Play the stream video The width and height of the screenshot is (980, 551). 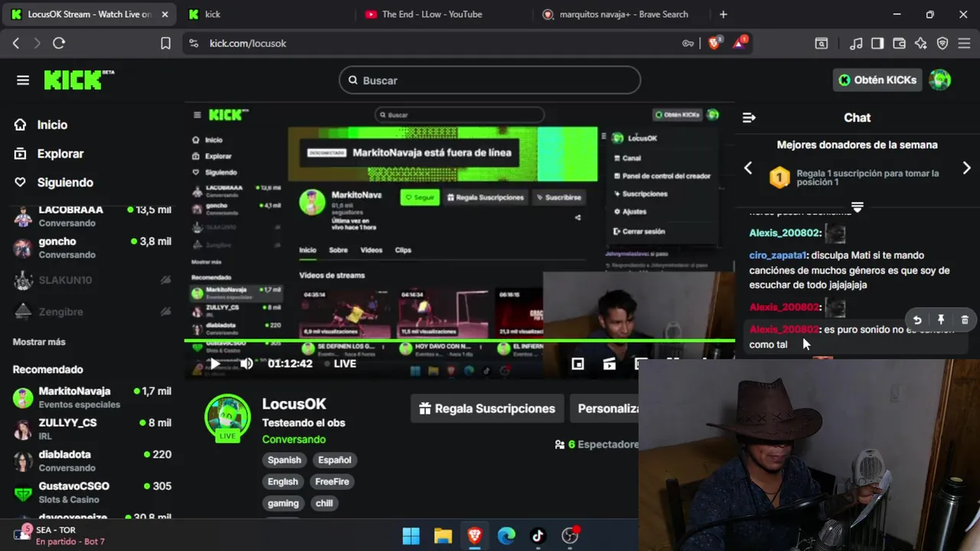215,364
